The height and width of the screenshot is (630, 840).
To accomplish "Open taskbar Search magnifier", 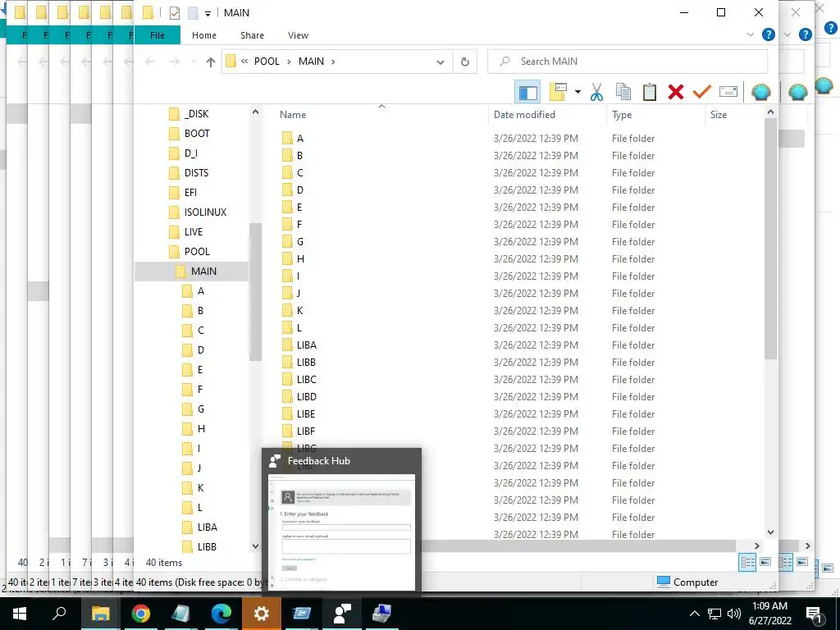I will click(59, 614).
